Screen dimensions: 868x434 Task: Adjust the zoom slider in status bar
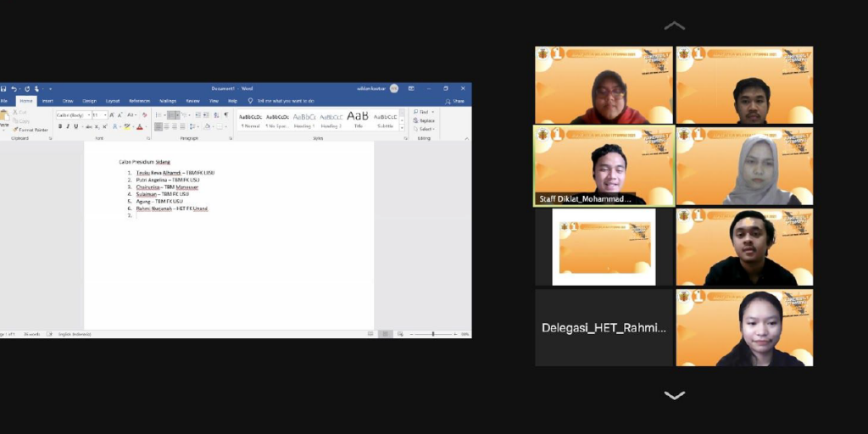click(x=433, y=334)
